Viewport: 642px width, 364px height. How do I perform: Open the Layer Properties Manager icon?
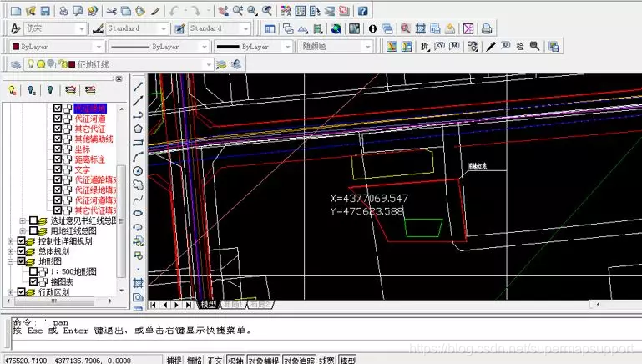tap(16, 64)
